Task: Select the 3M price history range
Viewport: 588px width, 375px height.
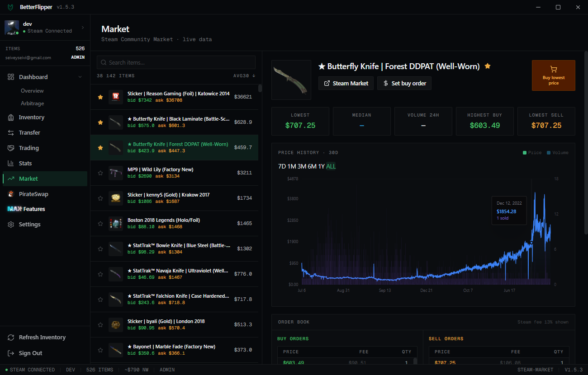Action: 302,167
